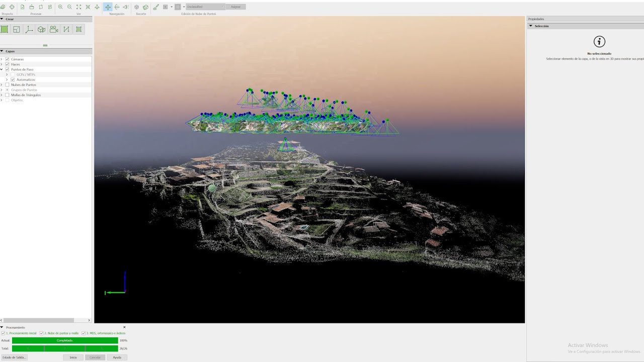Select the coordinate axes icon in Crear
The image size is (644, 362).
[x=29, y=30]
